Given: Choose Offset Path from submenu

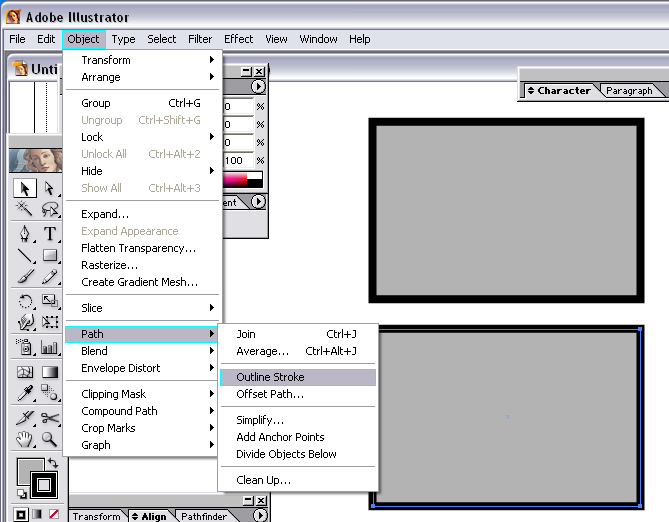Looking at the screenshot, I should (x=298, y=394).
